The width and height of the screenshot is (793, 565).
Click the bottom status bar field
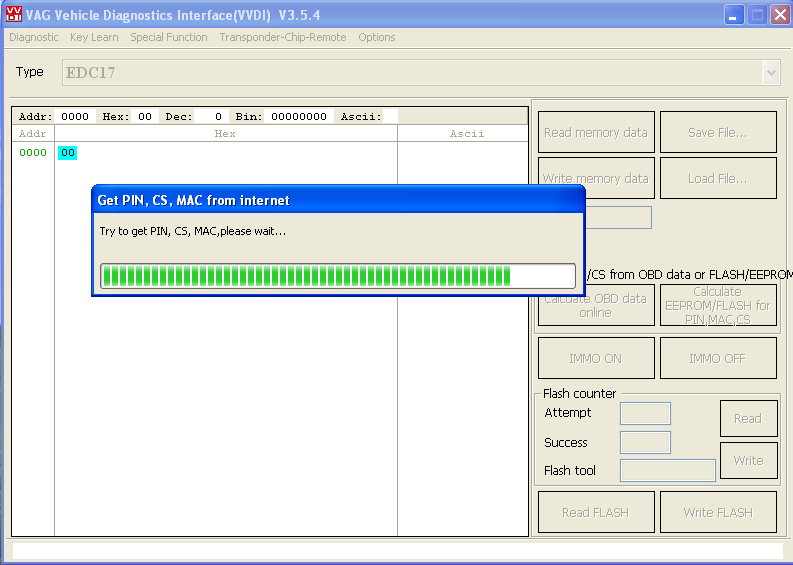tap(397, 551)
